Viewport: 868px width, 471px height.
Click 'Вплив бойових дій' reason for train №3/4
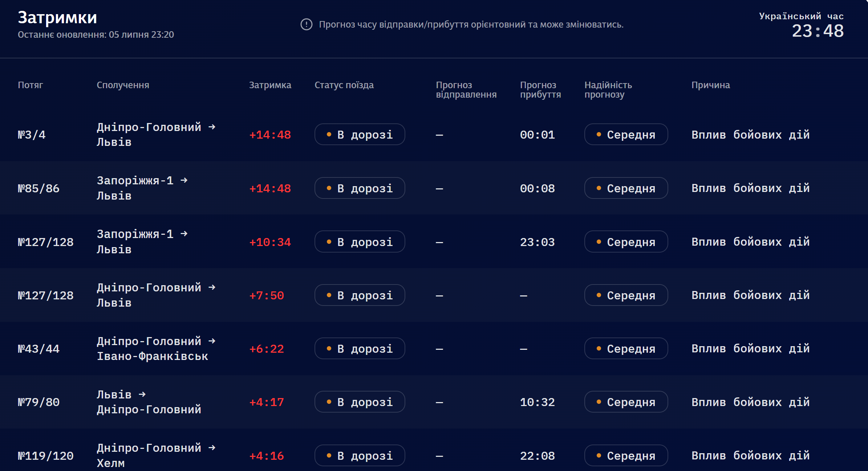(x=751, y=135)
